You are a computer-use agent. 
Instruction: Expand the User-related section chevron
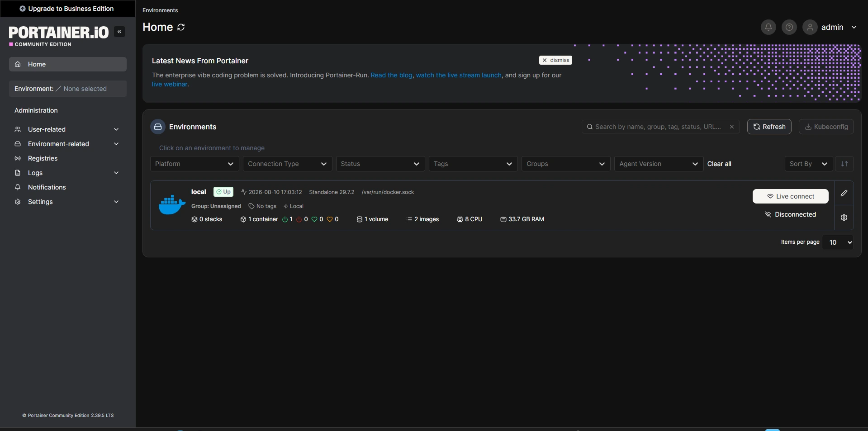(x=116, y=129)
